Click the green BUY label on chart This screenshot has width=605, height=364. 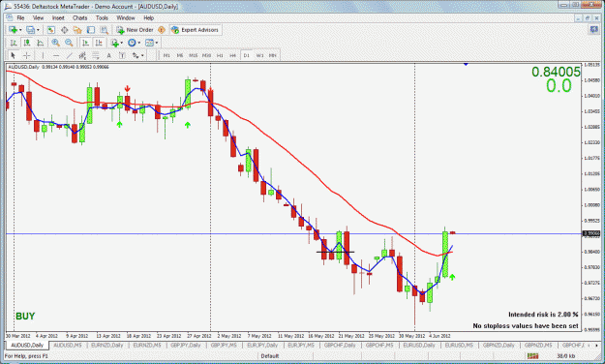25,317
